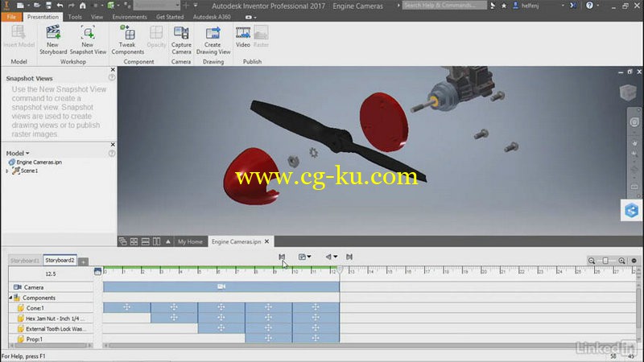Select the Hex Jam Nut track row

(52, 318)
